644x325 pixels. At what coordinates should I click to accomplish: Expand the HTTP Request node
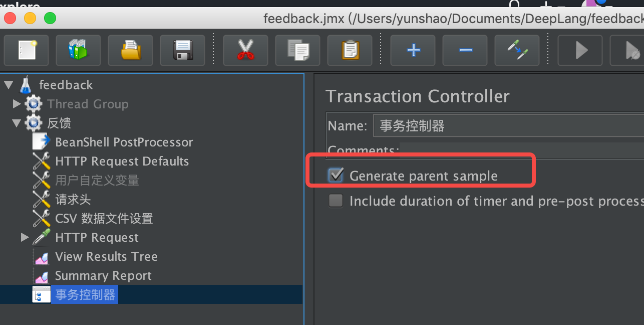pos(25,237)
